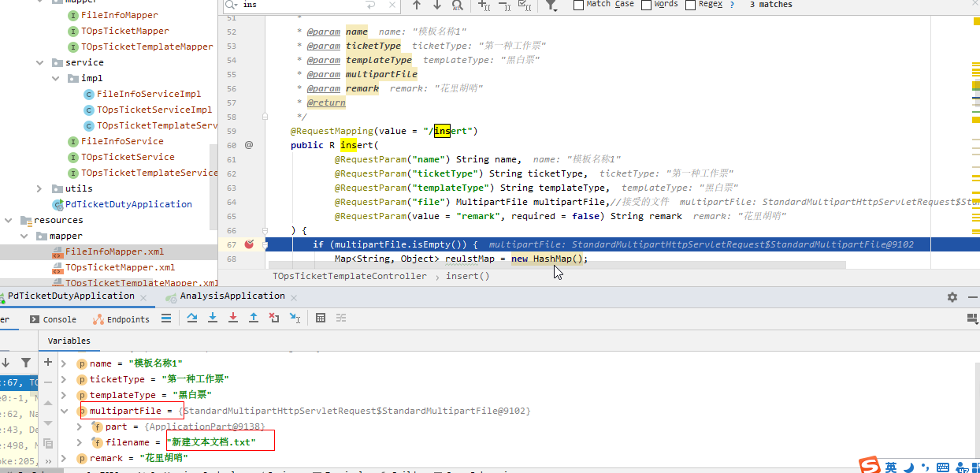Expand the filename field node
The image size is (980, 473).
pos(80,442)
